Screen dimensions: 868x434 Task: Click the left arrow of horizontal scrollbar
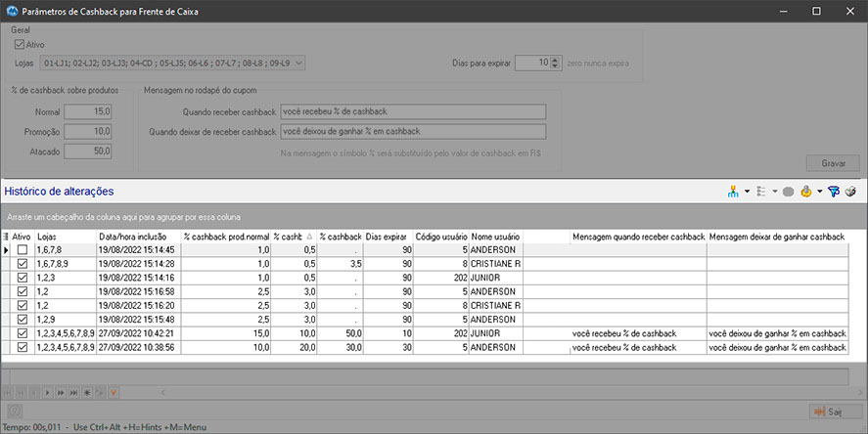pyautogui.click(x=162, y=393)
